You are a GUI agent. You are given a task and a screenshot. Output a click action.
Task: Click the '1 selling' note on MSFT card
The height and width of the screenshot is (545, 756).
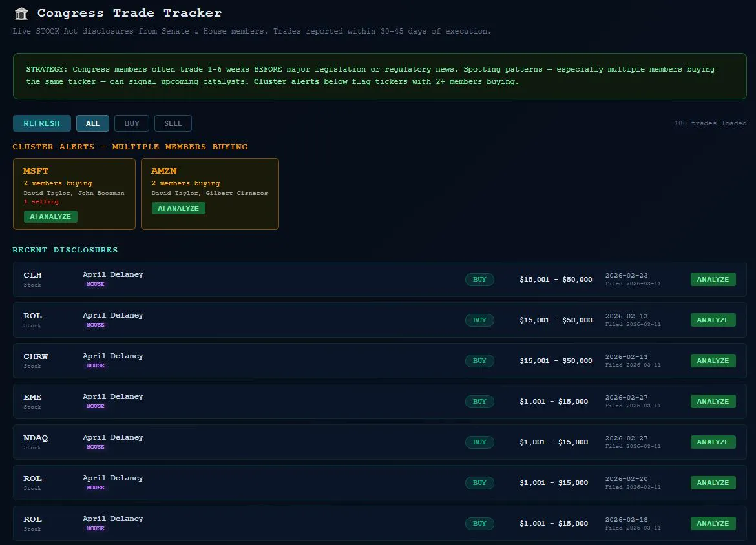point(41,201)
